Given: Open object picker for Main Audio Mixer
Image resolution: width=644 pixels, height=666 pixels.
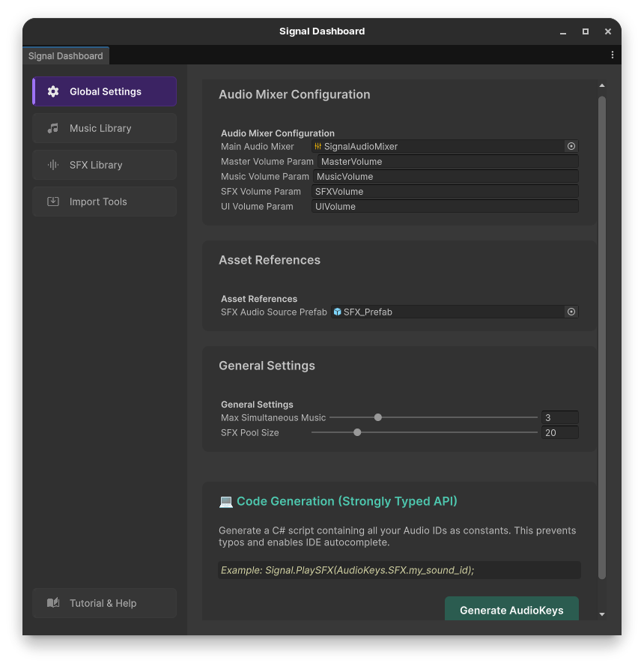Looking at the screenshot, I should 571,146.
